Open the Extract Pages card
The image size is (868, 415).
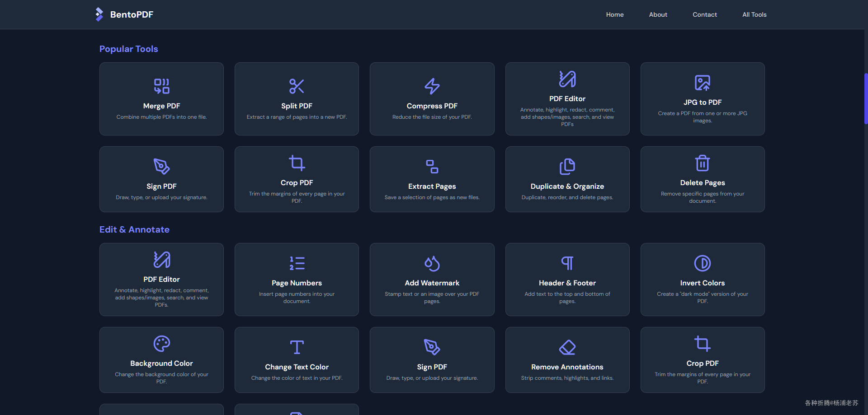(432, 179)
